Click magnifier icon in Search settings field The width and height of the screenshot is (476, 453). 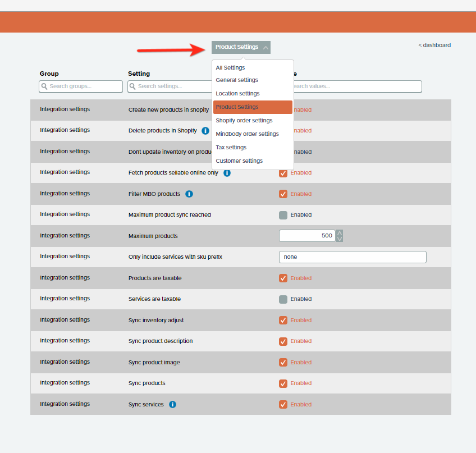pyautogui.click(x=132, y=86)
